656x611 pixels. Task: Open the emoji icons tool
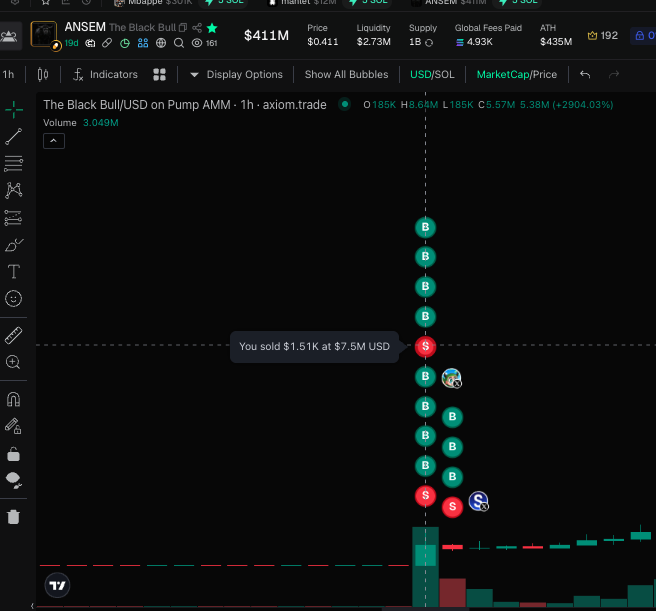click(13, 299)
